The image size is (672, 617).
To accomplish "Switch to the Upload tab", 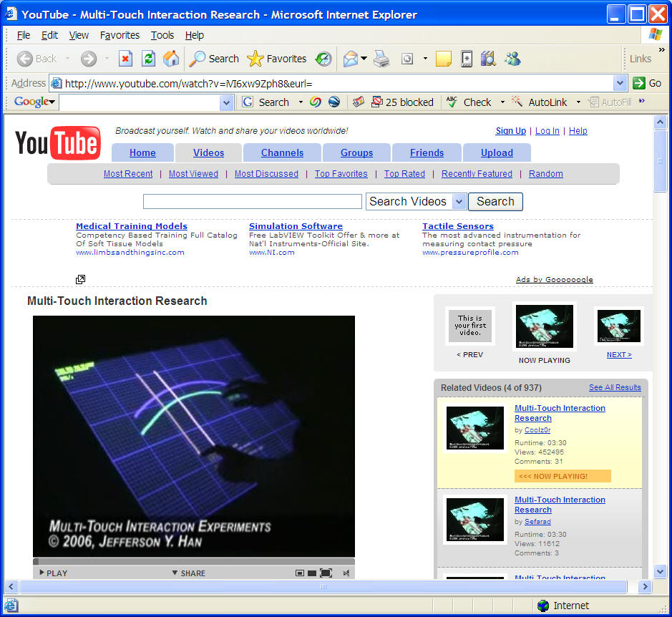I will (497, 153).
